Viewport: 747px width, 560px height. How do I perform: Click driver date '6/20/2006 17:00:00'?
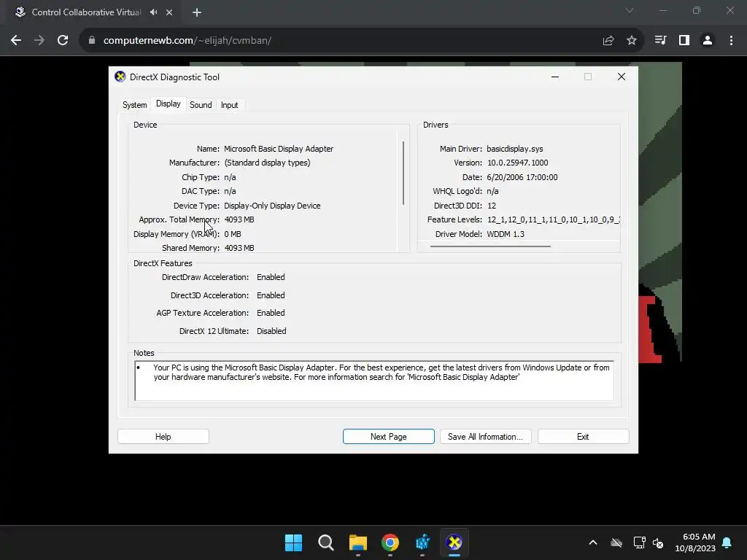pyautogui.click(x=522, y=177)
